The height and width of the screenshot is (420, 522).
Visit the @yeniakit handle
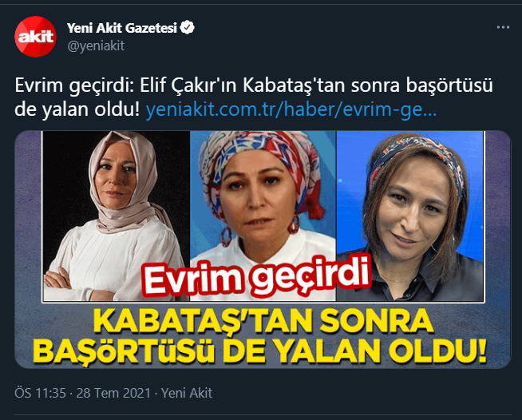pyautogui.click(x=96, y=46)
